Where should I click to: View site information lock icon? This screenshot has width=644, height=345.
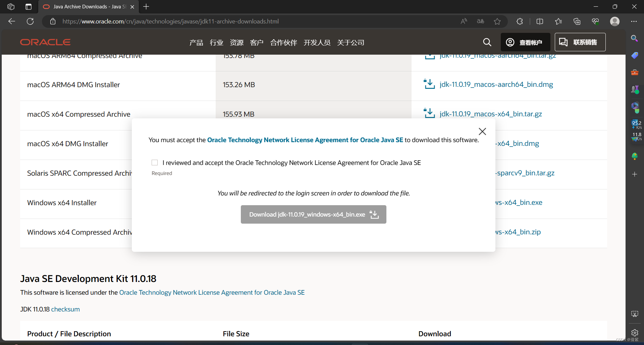pos(53,21)
